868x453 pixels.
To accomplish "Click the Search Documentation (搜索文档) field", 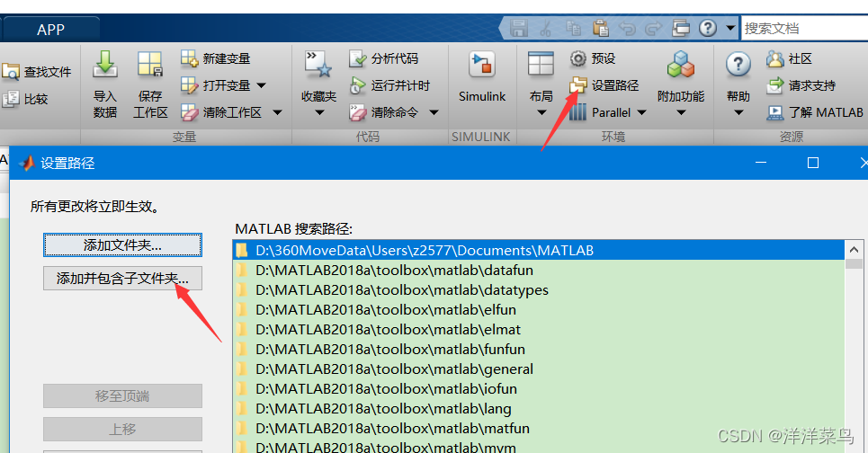I will tap(804, 28).
